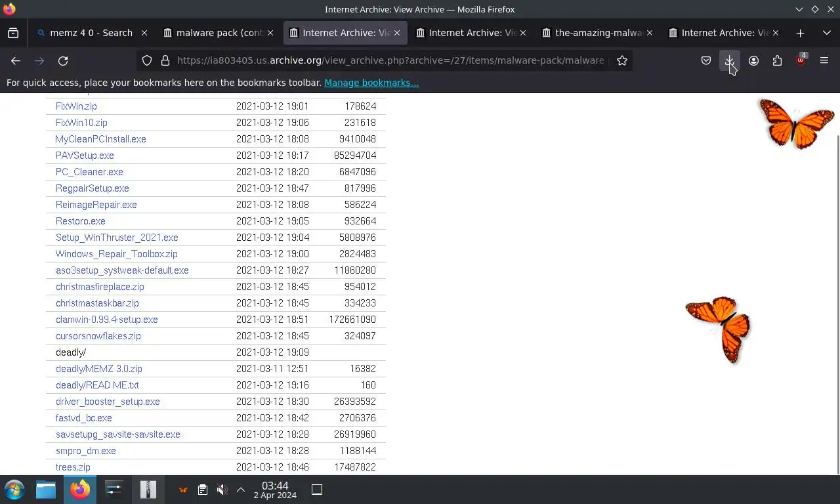840x504 pixels.
Task: Open the settings mixer taskbar app
Action: coord(114,490)
